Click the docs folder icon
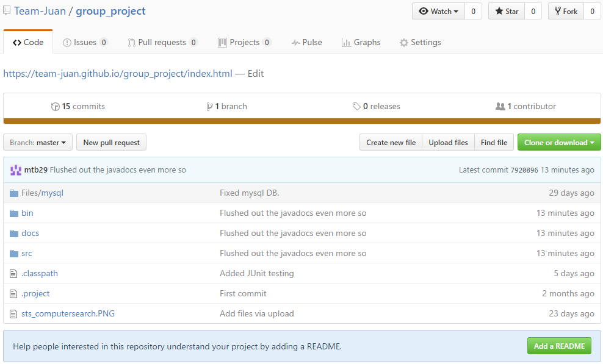Viewport: 603px width, 364px height. pyautogui.click(x=14, y=234)
